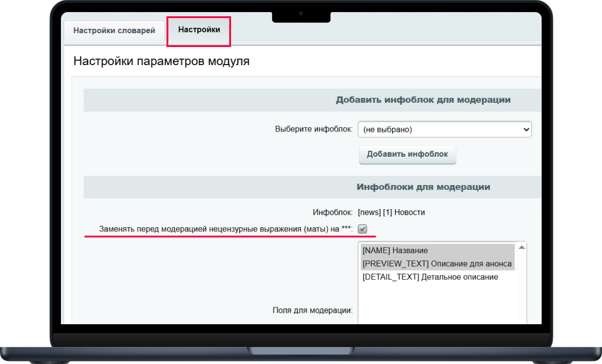The image size is (602, 364).
Task: Click the Добавить инфоблок для модерации section header
Action: coord(423,100)
